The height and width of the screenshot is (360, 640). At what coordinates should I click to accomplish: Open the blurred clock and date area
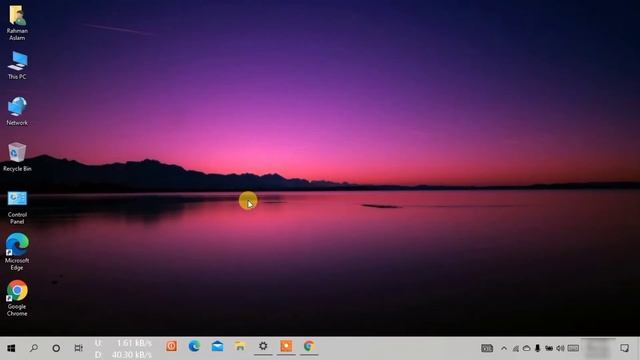click(598, 349)
